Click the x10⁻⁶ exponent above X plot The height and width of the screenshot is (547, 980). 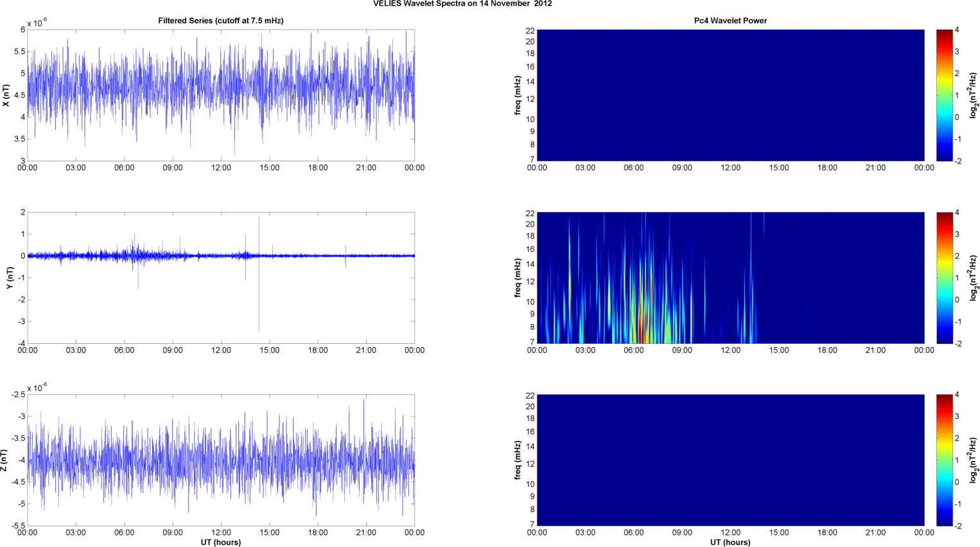[x=37, y=23]
